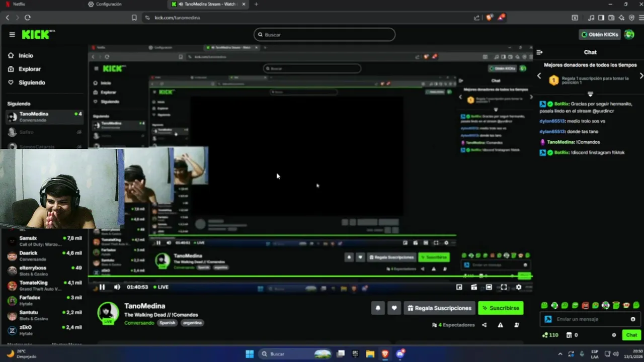Pick the first green emote in chat

[x=544, y=305]
